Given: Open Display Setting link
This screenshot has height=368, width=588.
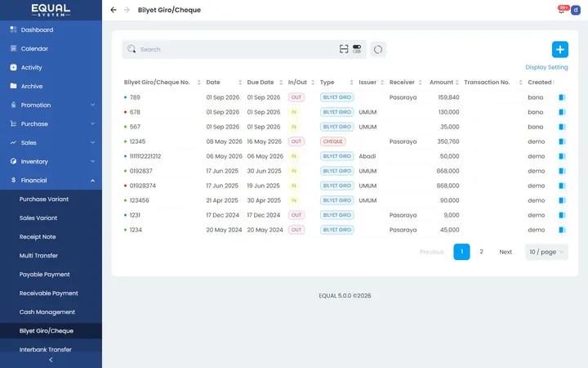Looking at the screenshot, I should (546, 67).
